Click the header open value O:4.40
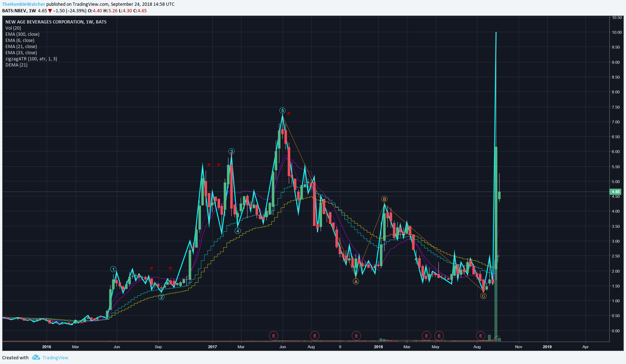 [95, 11]
